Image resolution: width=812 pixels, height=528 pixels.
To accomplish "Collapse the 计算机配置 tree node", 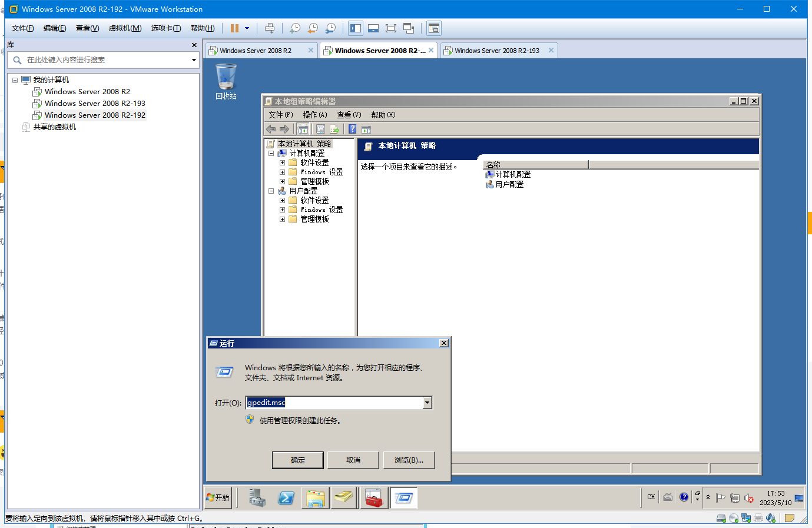I will click(271, 153).
